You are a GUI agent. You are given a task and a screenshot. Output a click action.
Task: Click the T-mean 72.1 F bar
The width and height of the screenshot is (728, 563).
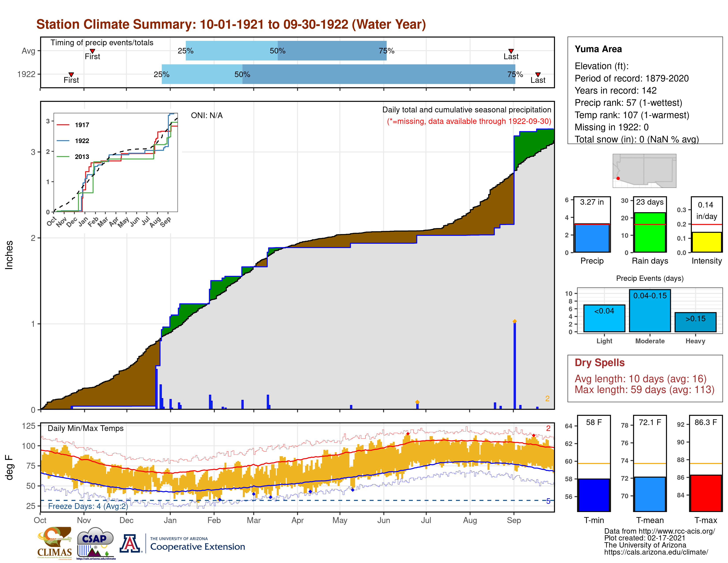point(650,494)
